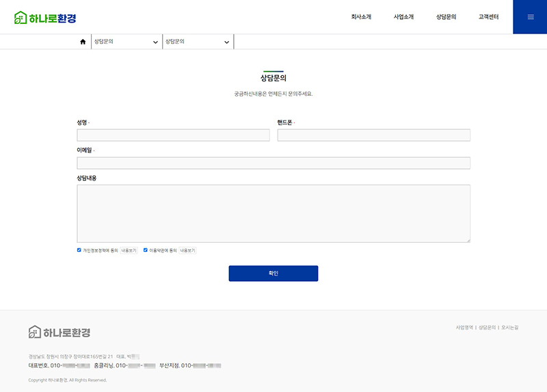The width and height of the screenshot is (547, 392).
Task: Click the 상담문의 page heading
Action: point(273,78)
